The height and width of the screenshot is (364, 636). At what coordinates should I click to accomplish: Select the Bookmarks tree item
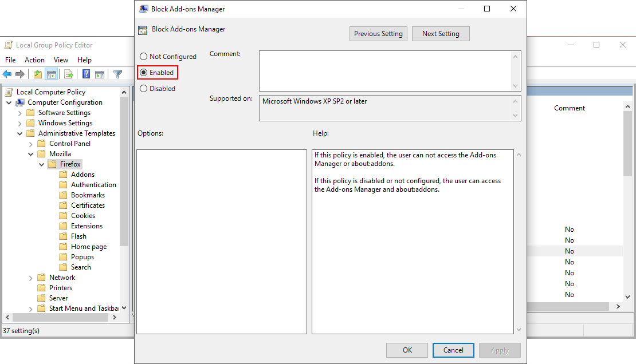pyautogui.click(x=88, y=195)
